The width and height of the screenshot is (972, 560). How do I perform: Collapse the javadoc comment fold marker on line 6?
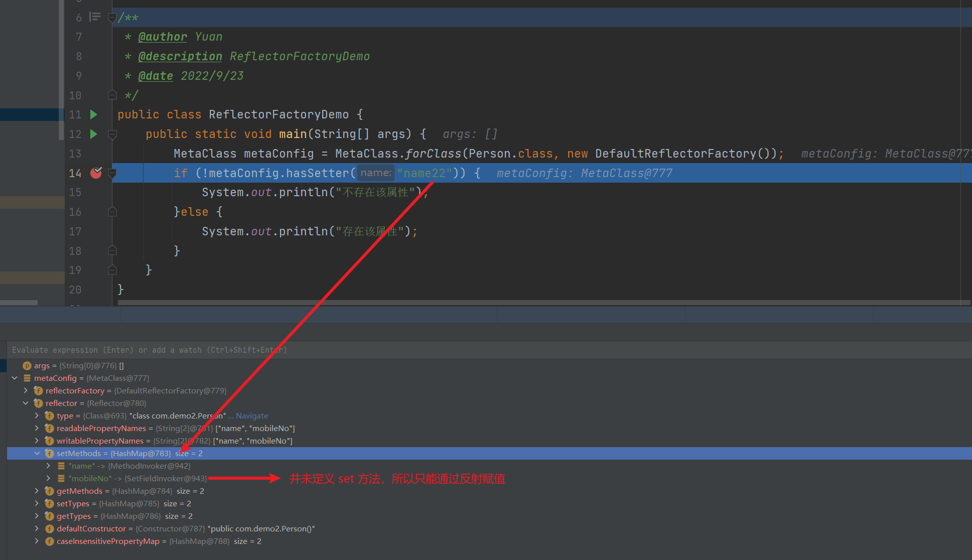point(112,18)
